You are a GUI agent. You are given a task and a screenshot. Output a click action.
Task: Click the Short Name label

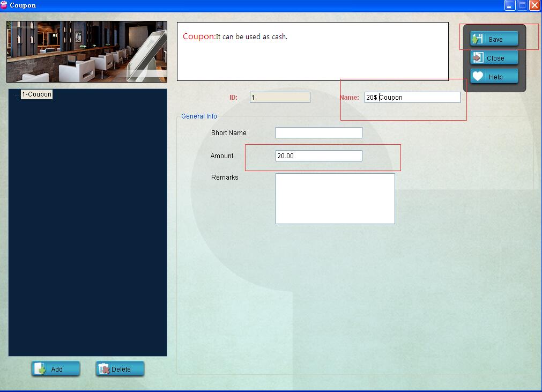point(229,133)
